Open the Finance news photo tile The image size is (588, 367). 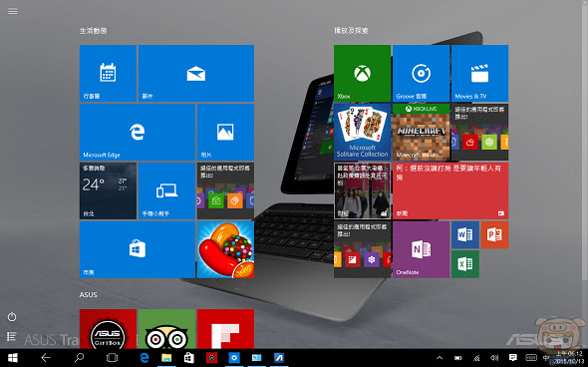point(362,190)
